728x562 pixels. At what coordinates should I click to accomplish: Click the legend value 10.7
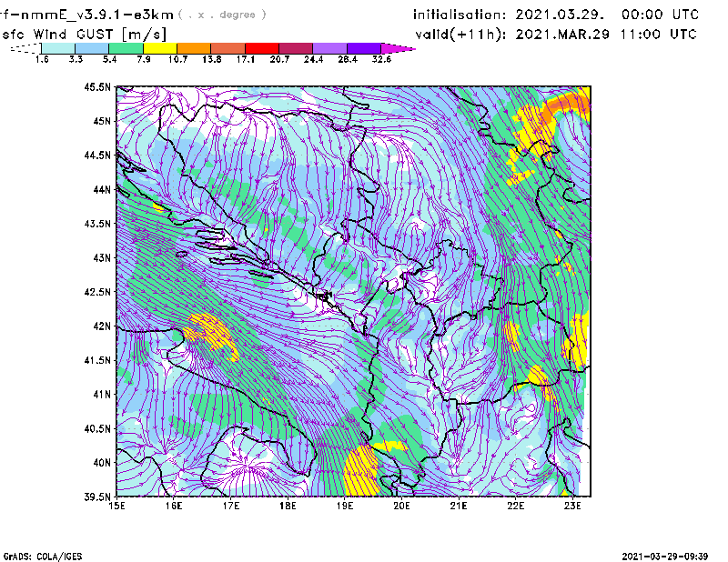click(177, 59)
